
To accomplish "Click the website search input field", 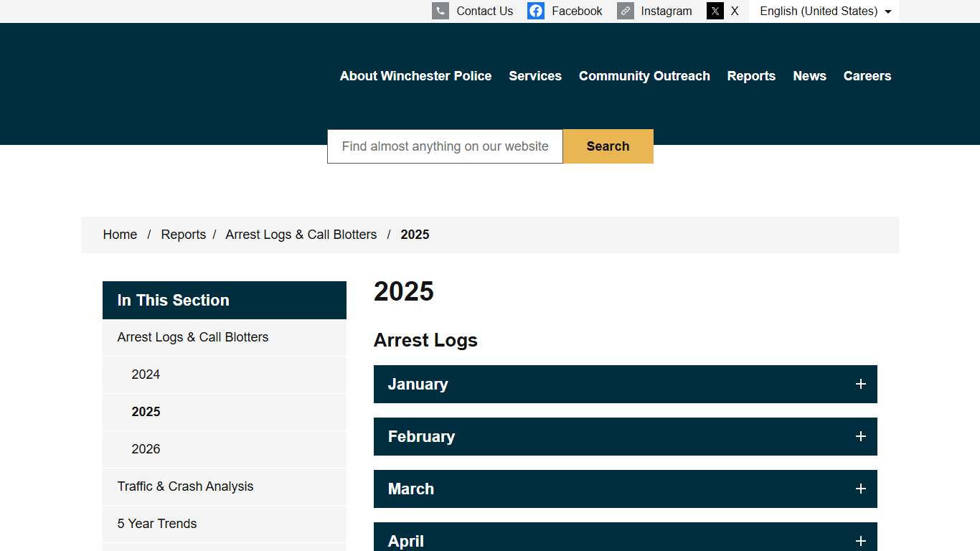I will [x=445, y=146].
